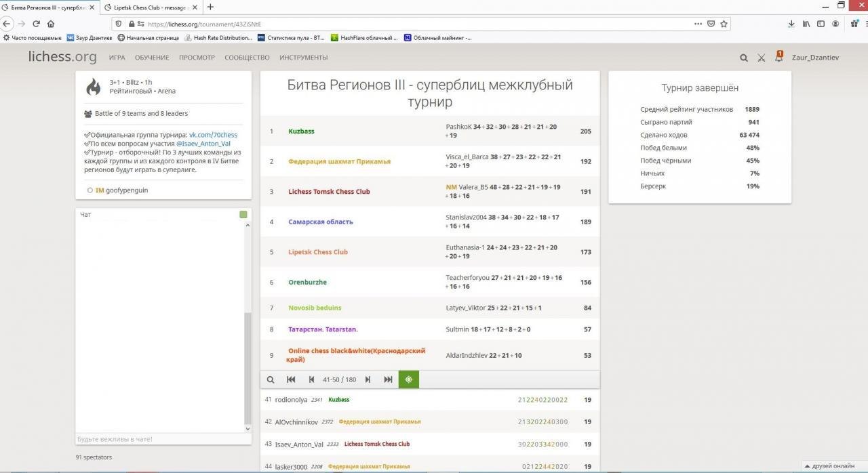Open the Татарстан. Tatarstan. team

[x=323, y=329]
